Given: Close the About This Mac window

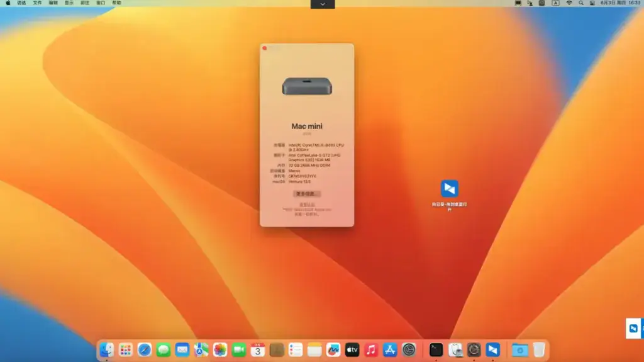Looking at the screenshot, I should 265,48.
